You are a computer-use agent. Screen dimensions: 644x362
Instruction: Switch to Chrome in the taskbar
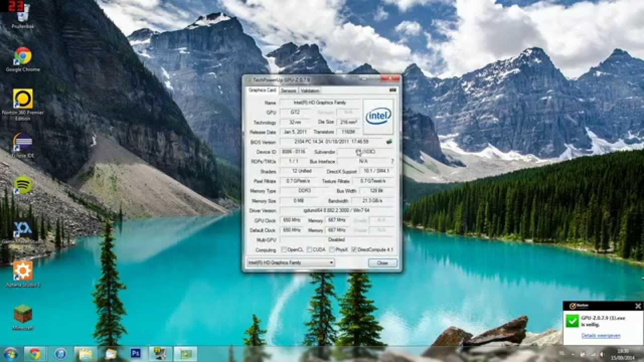[x=35, y=353]
